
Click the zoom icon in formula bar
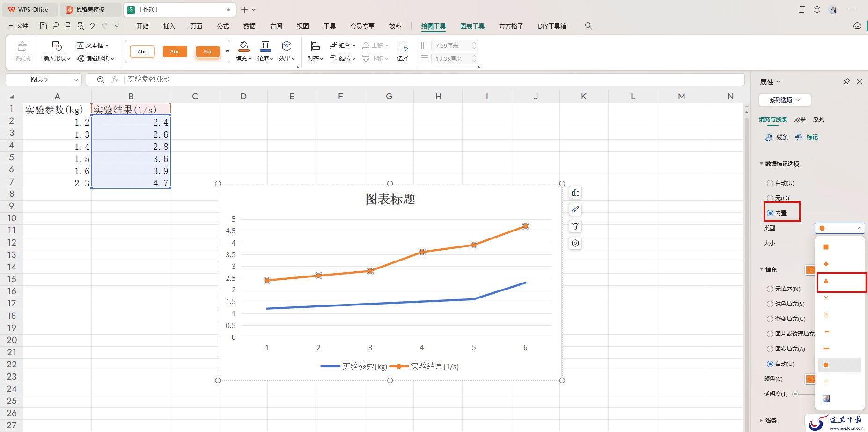coord(100,80)
